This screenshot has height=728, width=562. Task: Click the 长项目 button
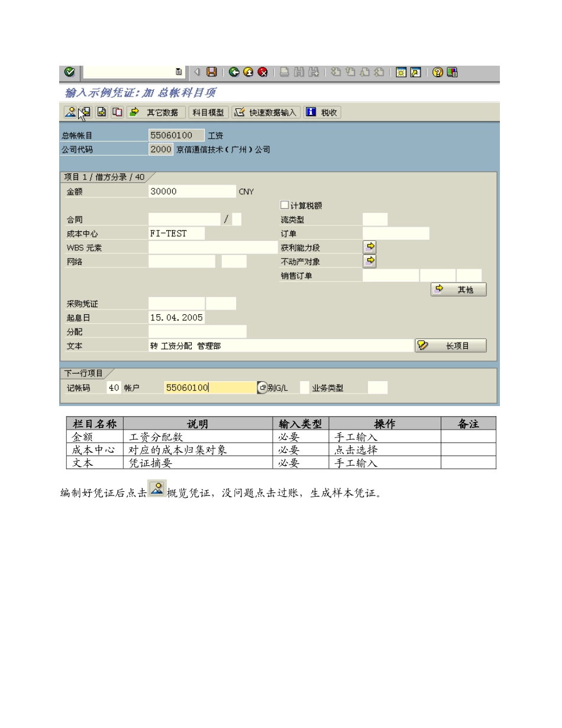click(x=451, y=346)
